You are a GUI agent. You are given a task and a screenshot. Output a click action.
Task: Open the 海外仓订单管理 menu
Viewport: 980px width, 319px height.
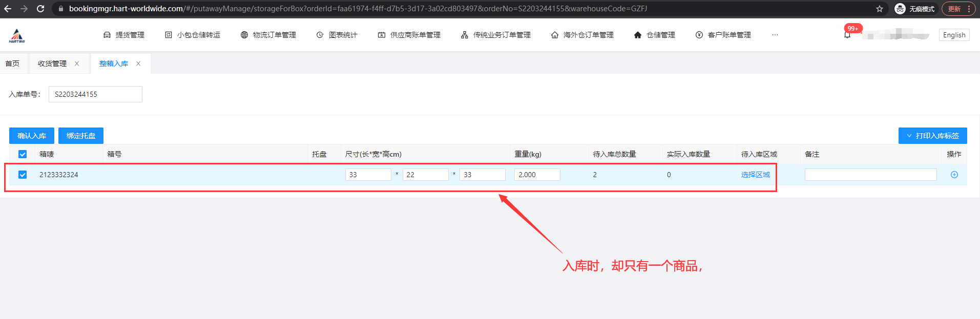point(582,35)
